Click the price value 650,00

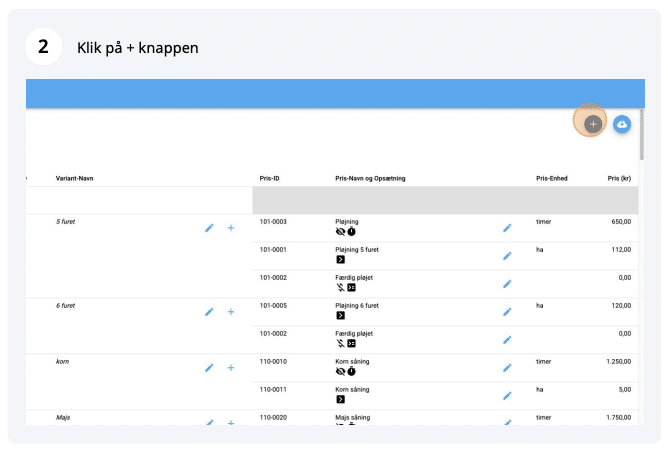(x=622, y=222)
